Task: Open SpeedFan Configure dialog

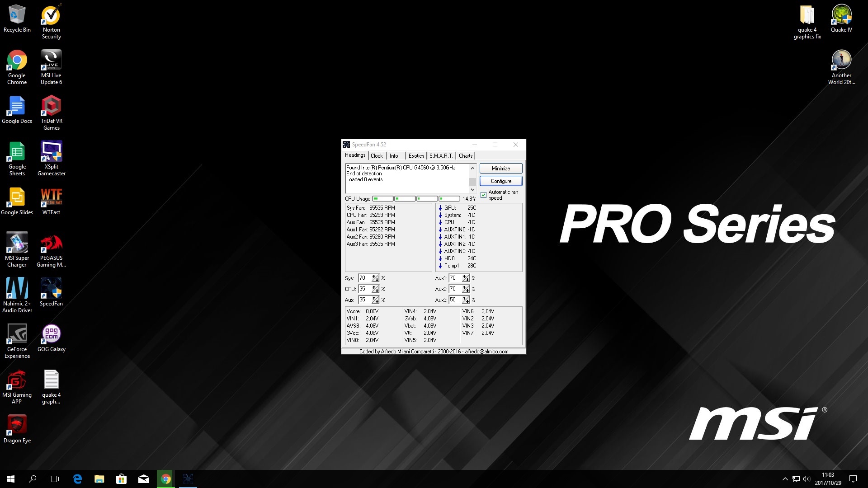Action: pos(501,181)
